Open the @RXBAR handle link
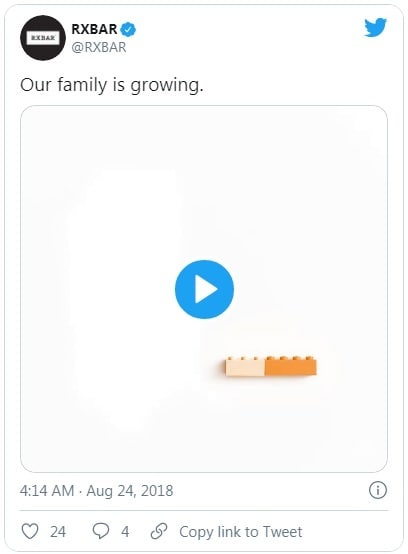Screen dimensions: 408x554 click(x=99, y=47)
